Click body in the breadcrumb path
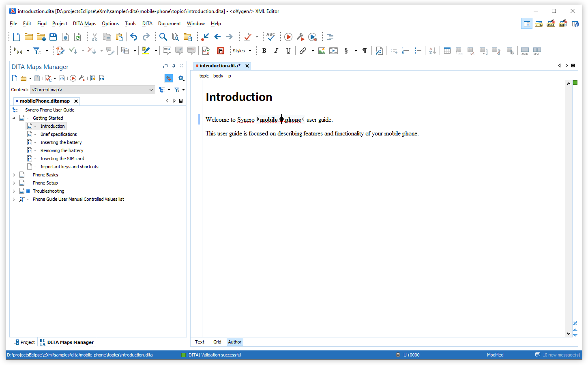The height and width of the screenshot is (365, 588). pos(218,76)
